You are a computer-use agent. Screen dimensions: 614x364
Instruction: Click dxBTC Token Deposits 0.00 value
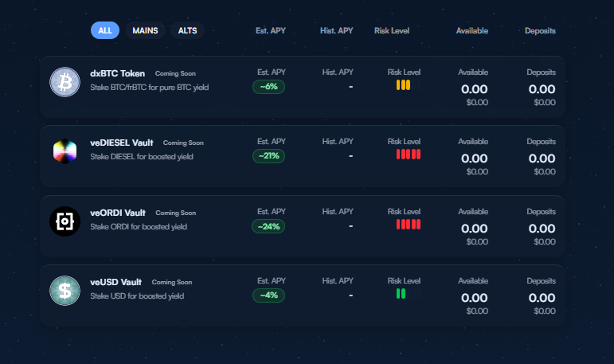pyautogui.click(x=542, y=89)
